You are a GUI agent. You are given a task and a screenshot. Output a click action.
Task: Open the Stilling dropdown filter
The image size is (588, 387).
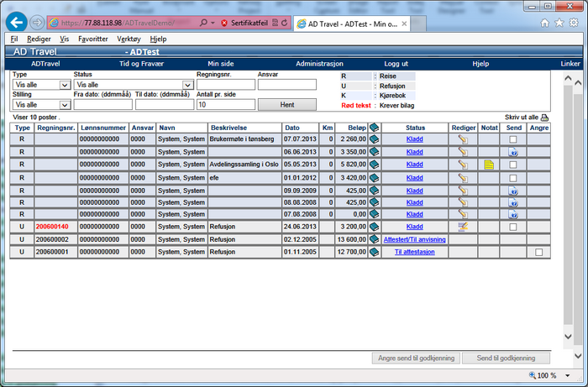65,105
